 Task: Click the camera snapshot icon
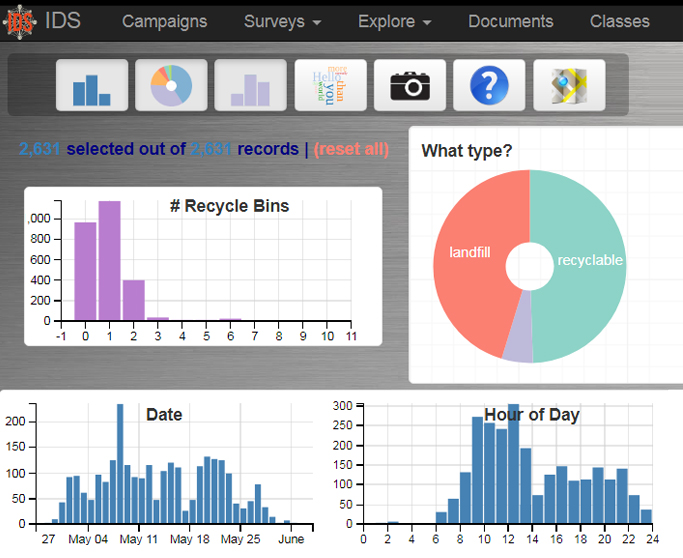[410, 85]
